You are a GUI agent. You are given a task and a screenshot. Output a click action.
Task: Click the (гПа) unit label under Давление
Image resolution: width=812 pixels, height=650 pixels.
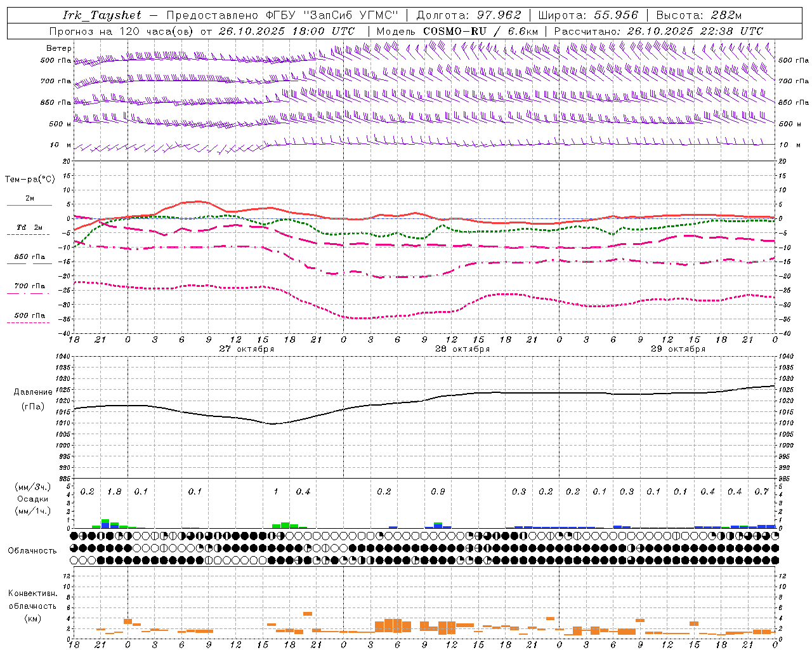tap(33, 407)
